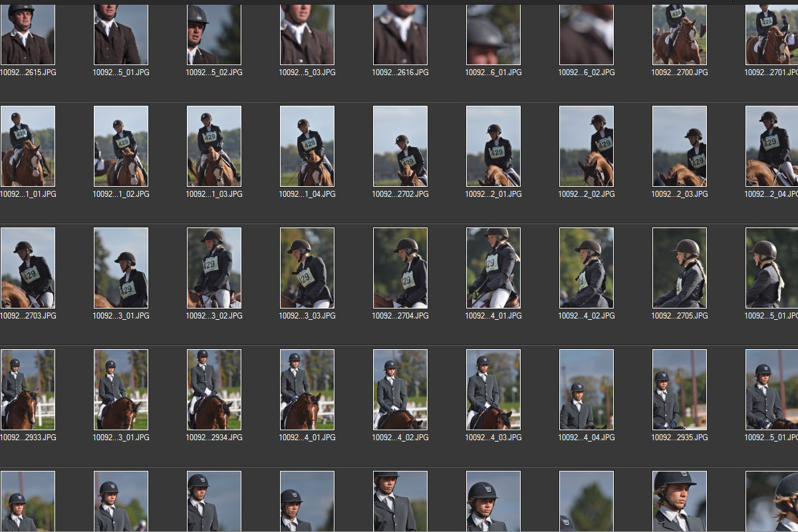Click the file name 10092...2934.JPG
Screen dimensions: 798x532
click(x=214, y=438)
